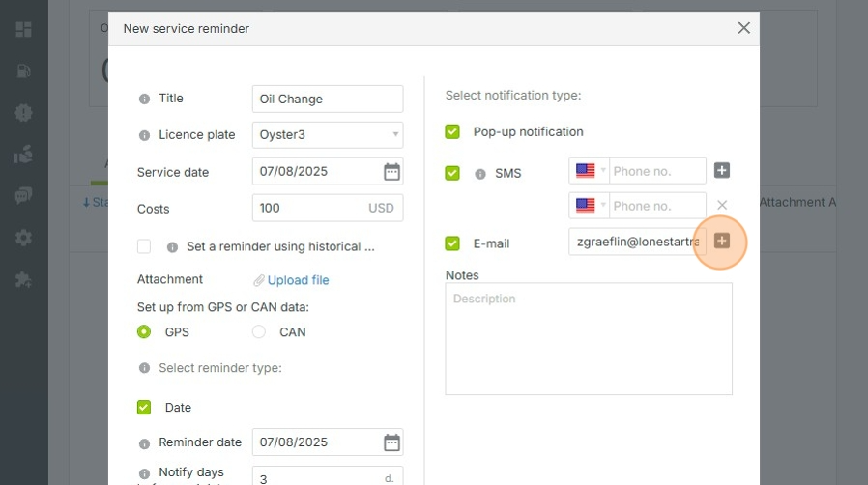868x485 pixels.
Task: Open the Reminder date calendar picker
Action: (391, 442)
